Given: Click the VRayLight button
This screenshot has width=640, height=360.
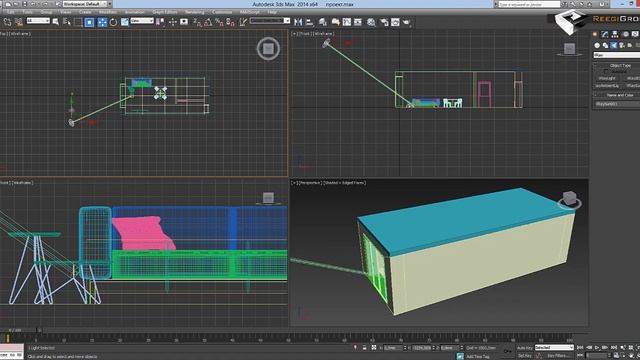Looking at the screenshot, I should [607, 78].
